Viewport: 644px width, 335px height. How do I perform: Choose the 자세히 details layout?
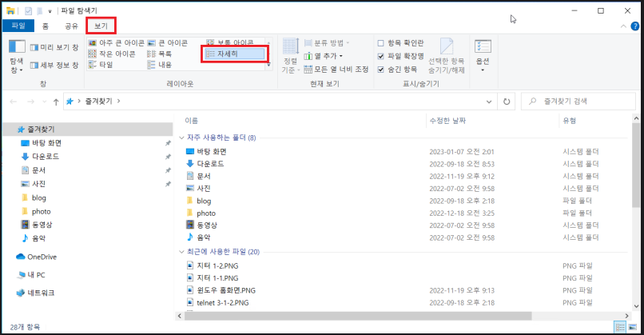point(234,54)
